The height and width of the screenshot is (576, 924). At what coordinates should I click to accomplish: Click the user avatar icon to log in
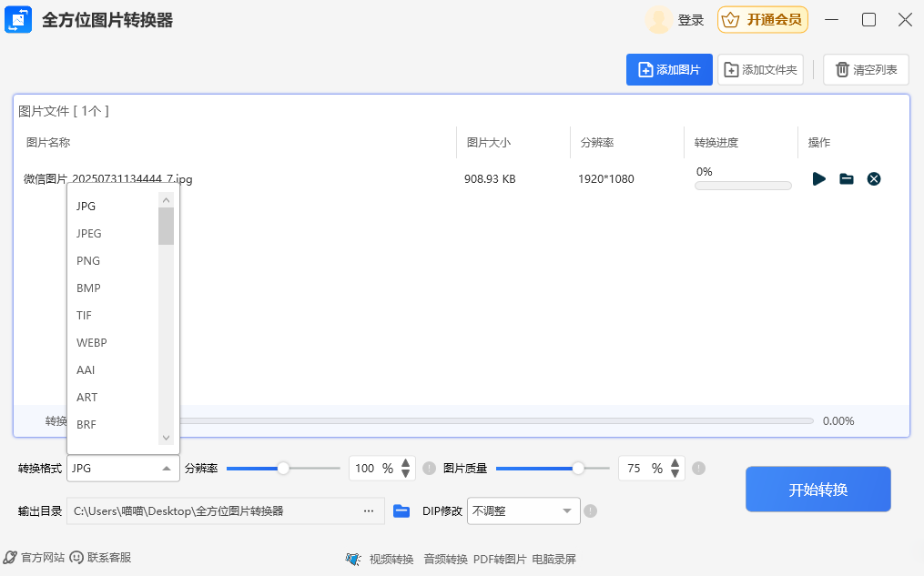pos(658,20)
